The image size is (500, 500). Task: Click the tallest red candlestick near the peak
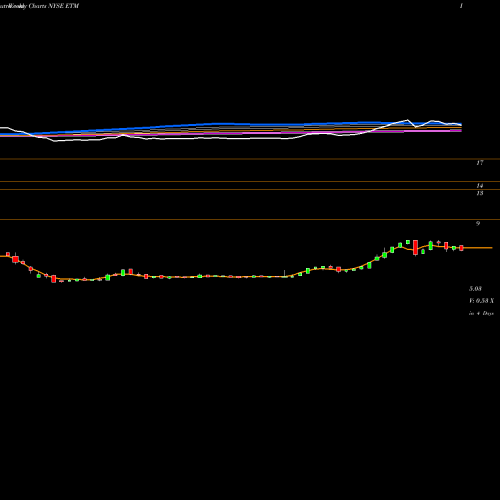tap(415, 248)
